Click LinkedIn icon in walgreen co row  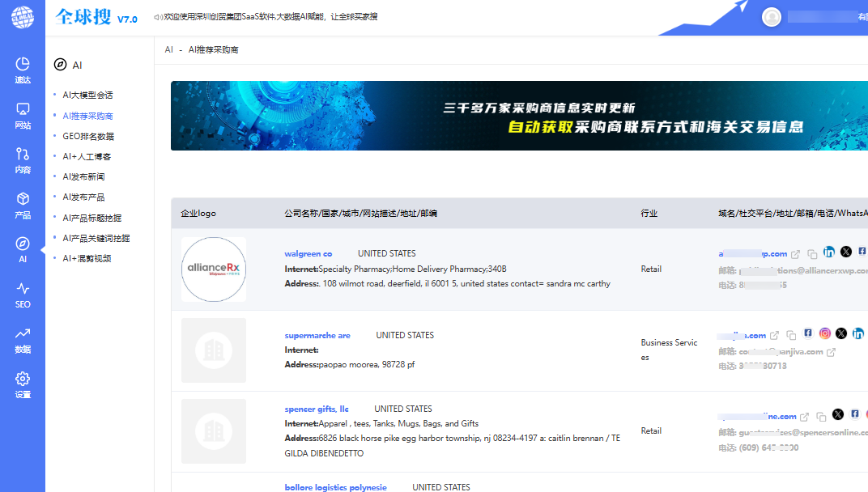829,252
